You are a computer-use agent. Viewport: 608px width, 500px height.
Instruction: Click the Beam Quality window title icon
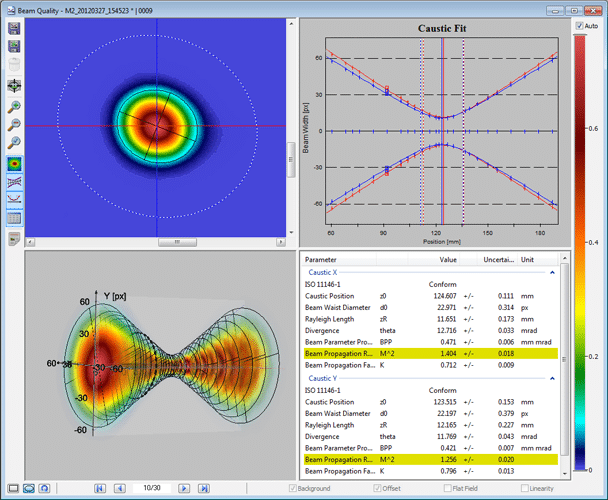(11, 10)
